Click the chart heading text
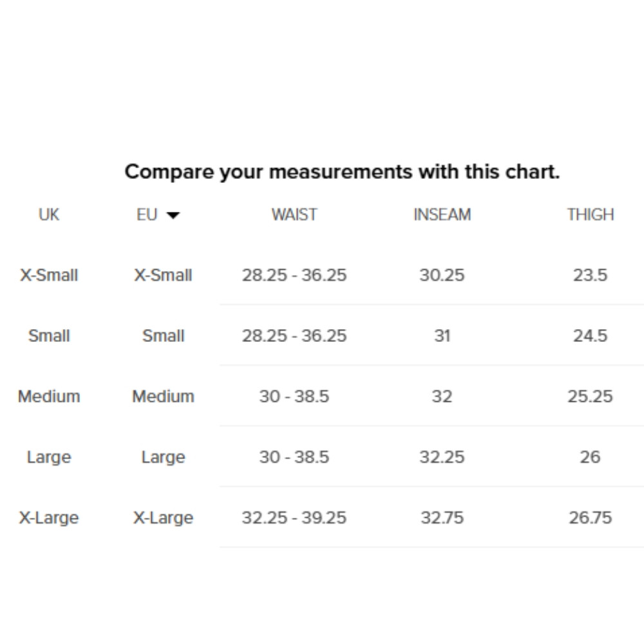The height and width of the screenshot is (644, 644). (342, 172)
